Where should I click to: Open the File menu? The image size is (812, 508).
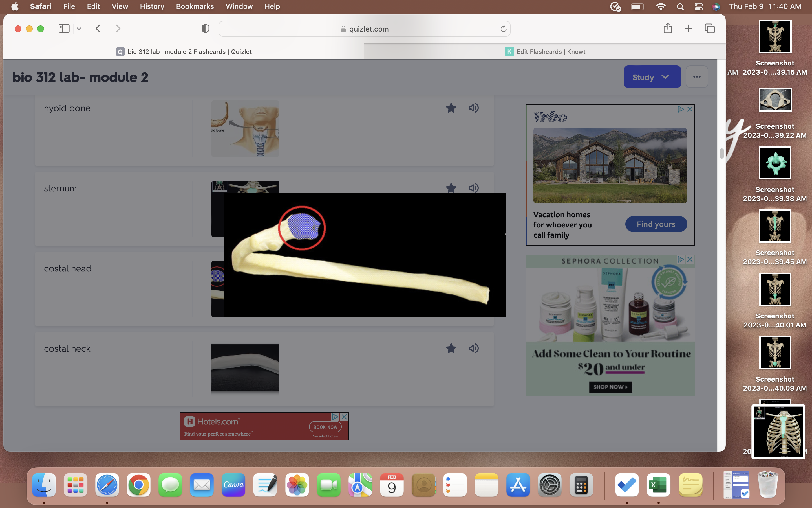click(69, 6)
